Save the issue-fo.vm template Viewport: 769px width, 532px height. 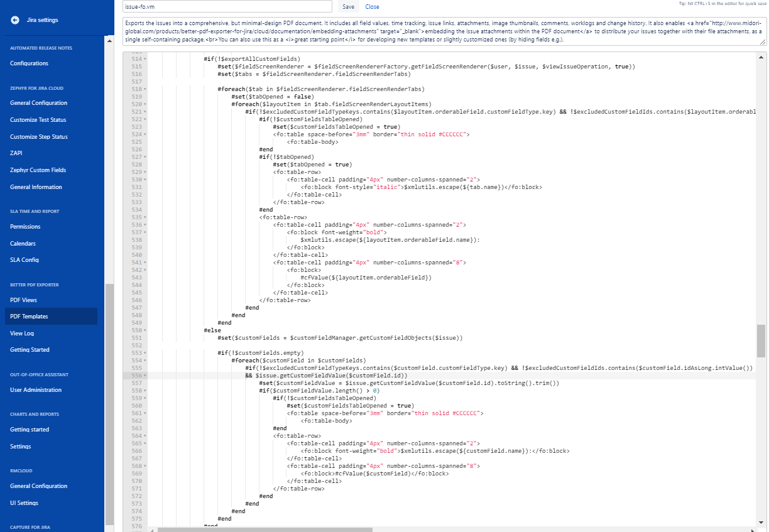(349, 7)
